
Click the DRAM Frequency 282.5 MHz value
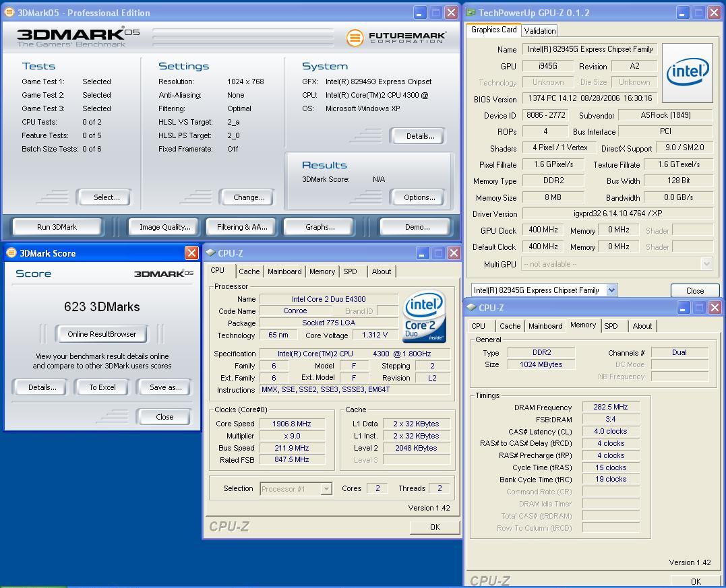(611, 407)
